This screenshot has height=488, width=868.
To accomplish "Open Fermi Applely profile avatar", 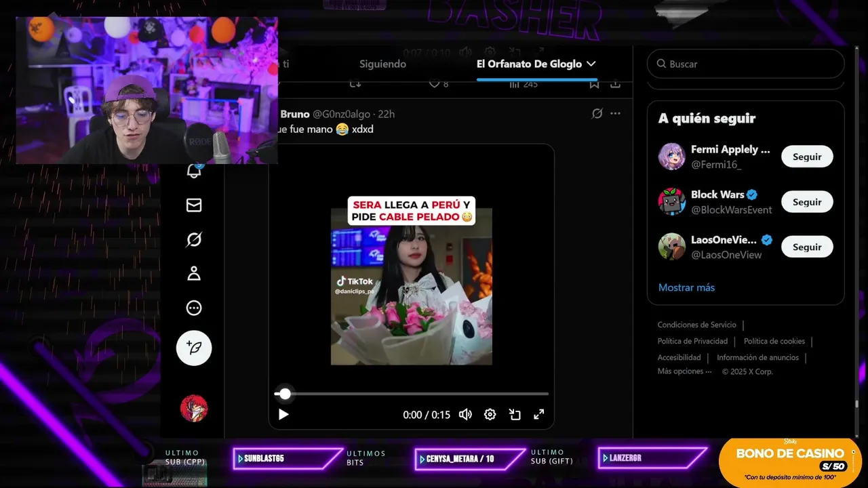I will click(x=671, y=157).
